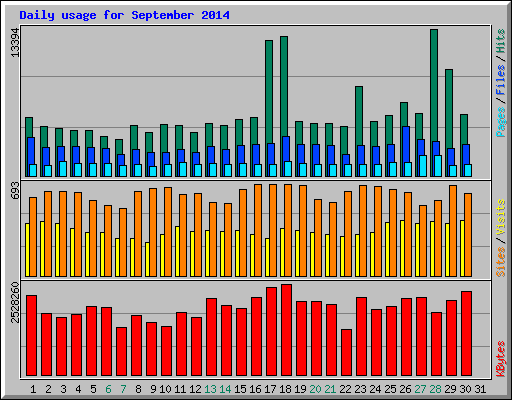Image resolution: width=512 pixels, height=400 pixels.
Task: Click the '693' axis value
Action: pyautogui.click(x=15, y=191)
